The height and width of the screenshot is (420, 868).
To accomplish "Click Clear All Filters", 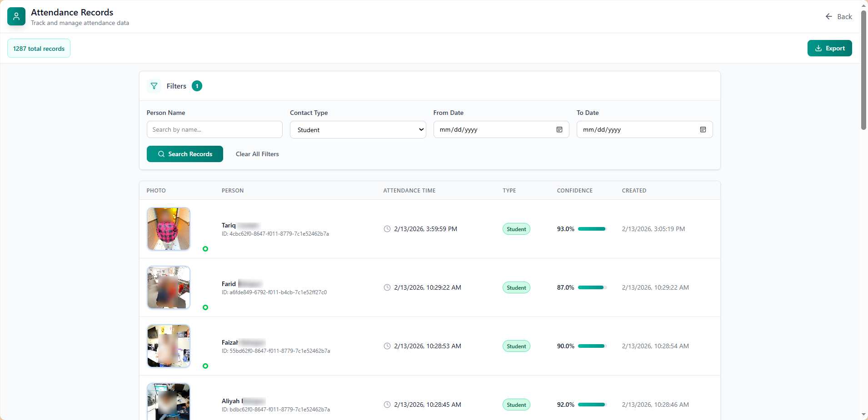I will coord(257,154).
